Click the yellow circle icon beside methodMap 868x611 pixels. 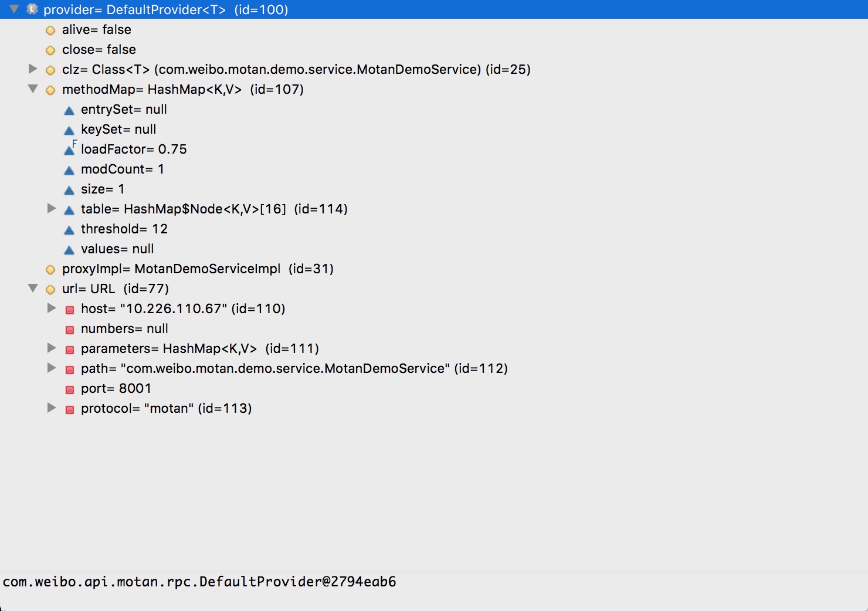pyautogui.click(x=50, y=90)
